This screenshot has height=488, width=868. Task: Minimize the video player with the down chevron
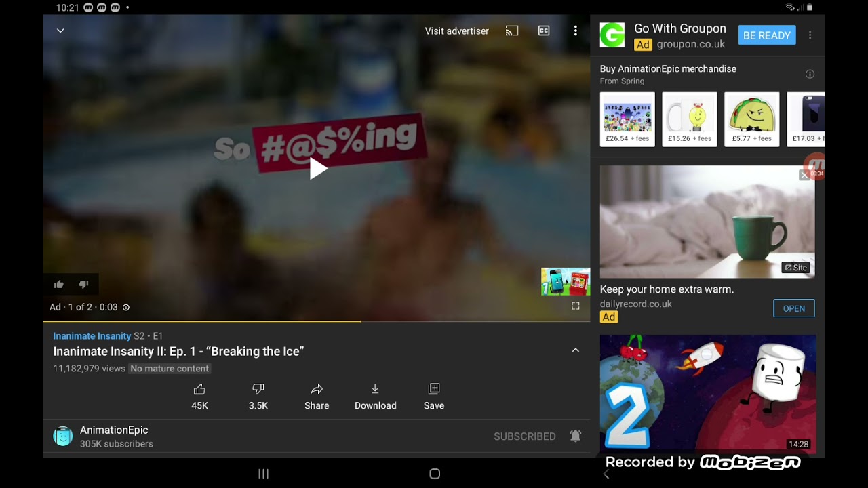[60, 30]
